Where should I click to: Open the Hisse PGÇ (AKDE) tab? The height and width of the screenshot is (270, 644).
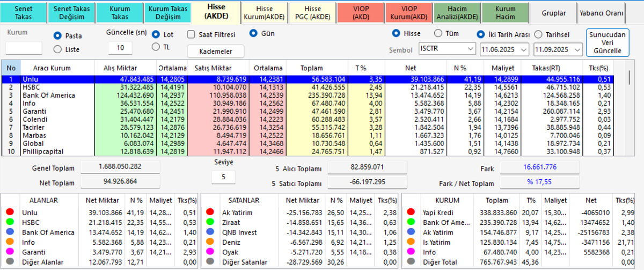313,13
